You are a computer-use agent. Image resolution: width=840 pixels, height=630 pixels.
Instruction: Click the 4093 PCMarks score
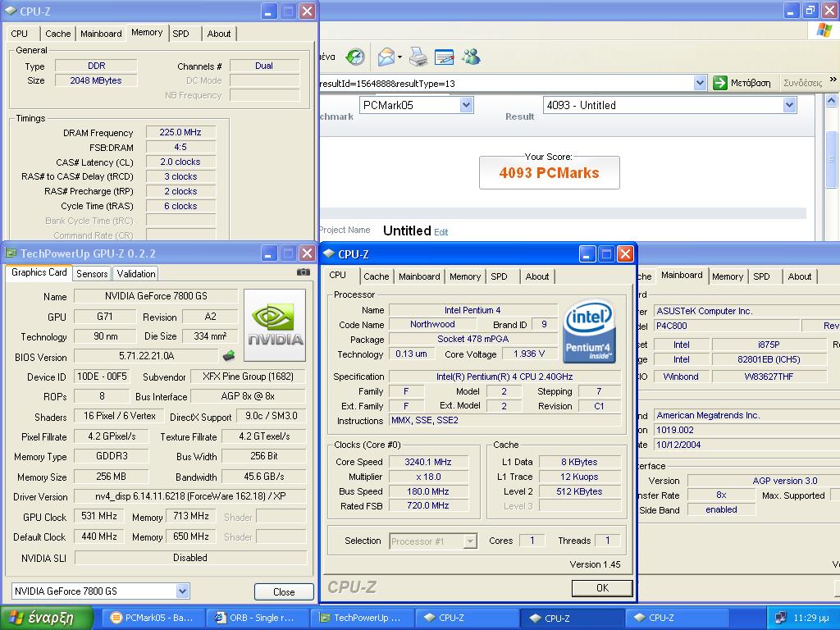click(x=549, y=172)
